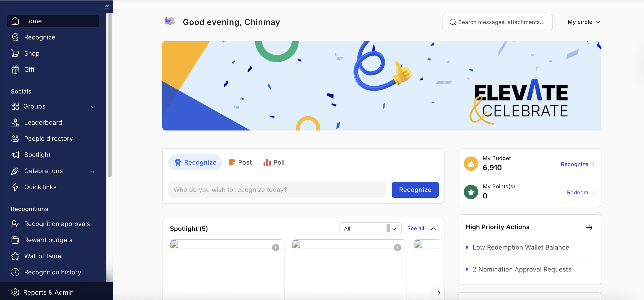Image resolution: width=644 pixels, height=300 pixels.
Task: Open 2 Nomination Approval Requests action
Action: pos(522,270)
